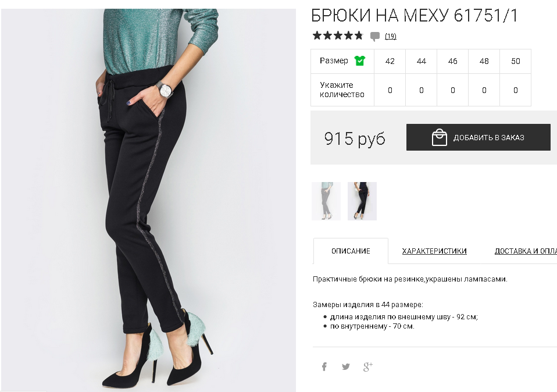Screen dimensions: 557x392
Task: Select the second product thumbnail
Action: [362, 201]
